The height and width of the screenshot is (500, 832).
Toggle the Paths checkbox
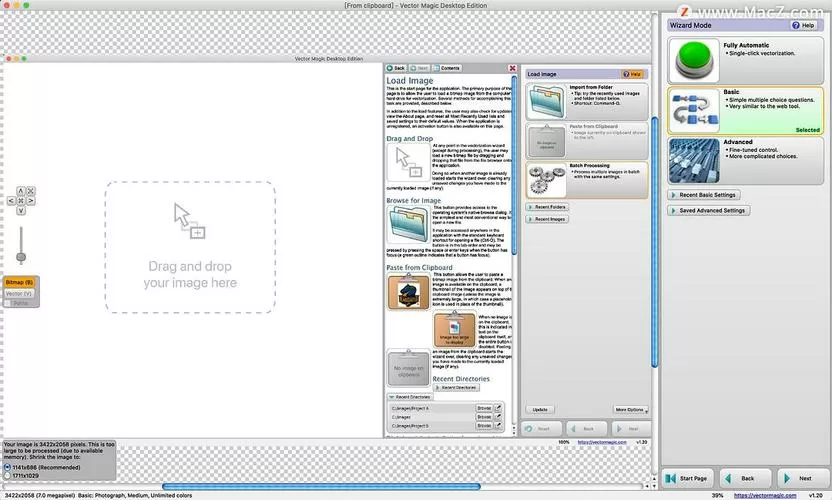[x=7, y=303]
